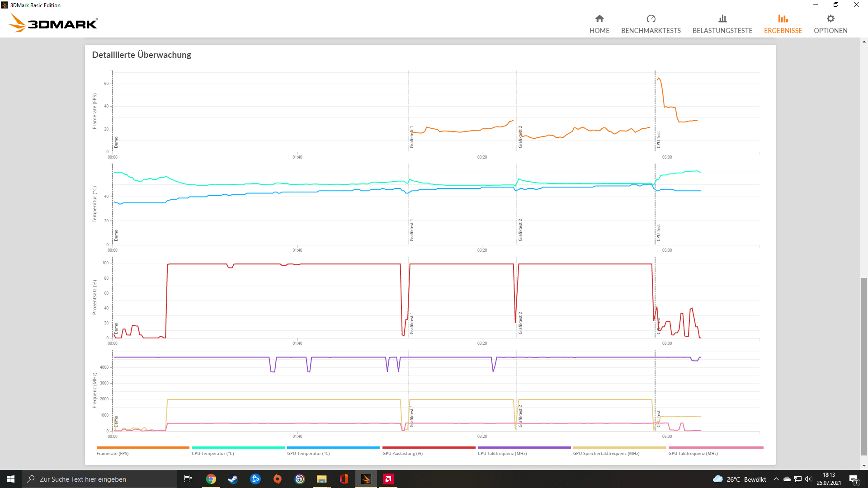This screenshot has height=488, width=868.
Task: Open AMD Radeon Software from taskbar
Action: click(x=388, y=479)
